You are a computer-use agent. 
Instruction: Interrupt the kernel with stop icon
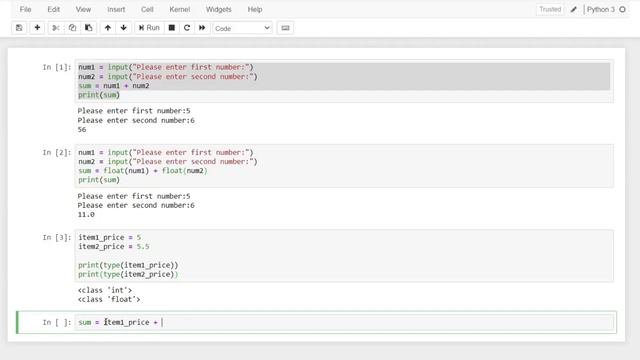172,28
